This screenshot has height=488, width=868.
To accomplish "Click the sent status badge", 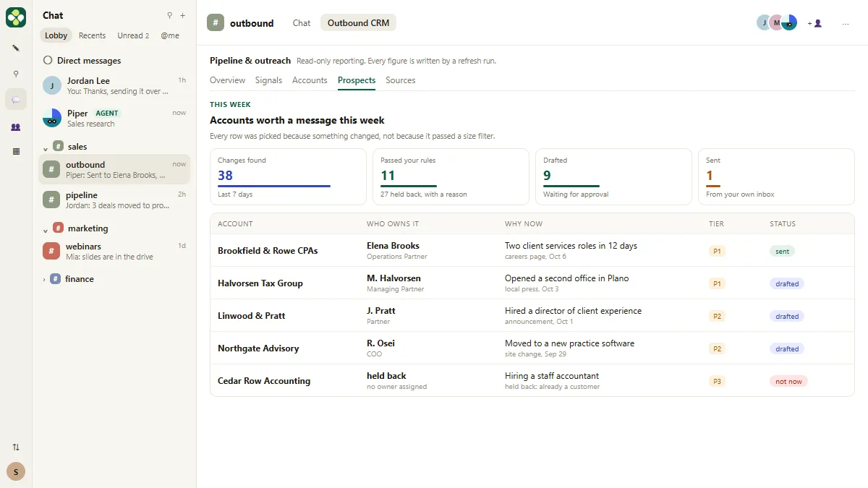I will tap(782, 251).
